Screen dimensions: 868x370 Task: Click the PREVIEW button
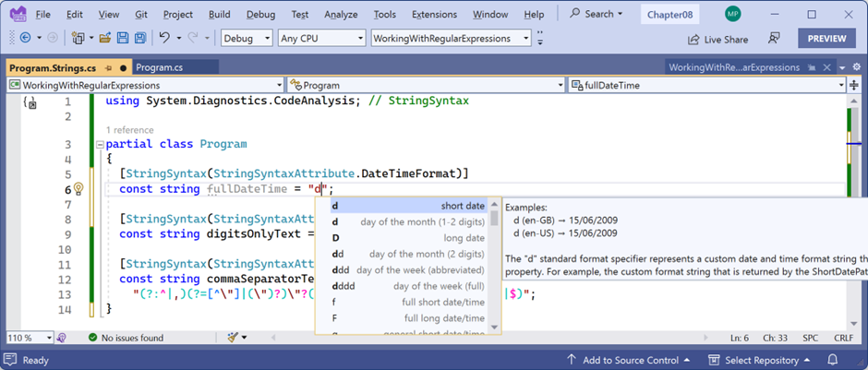point(826,39)
